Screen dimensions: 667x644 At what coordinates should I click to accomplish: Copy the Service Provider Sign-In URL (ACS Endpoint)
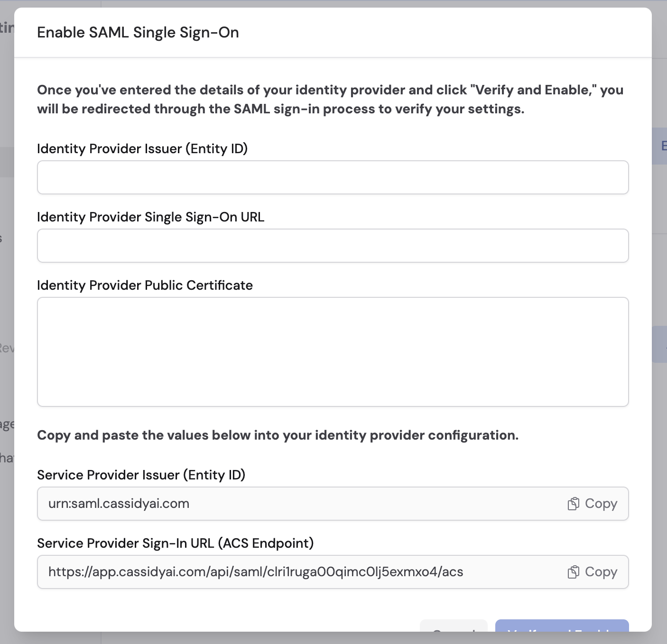pos(592,572)
